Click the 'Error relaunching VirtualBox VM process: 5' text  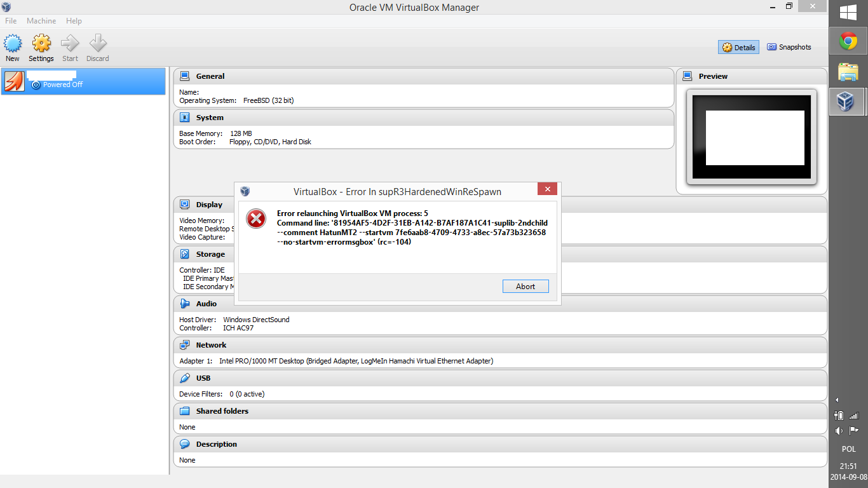click(353, 213)
